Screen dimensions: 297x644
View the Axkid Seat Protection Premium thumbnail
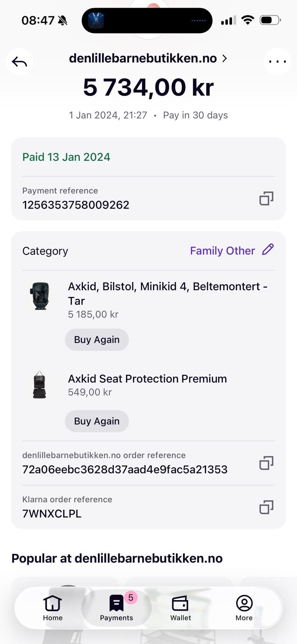pyautogui.click(x=39, y=385)
